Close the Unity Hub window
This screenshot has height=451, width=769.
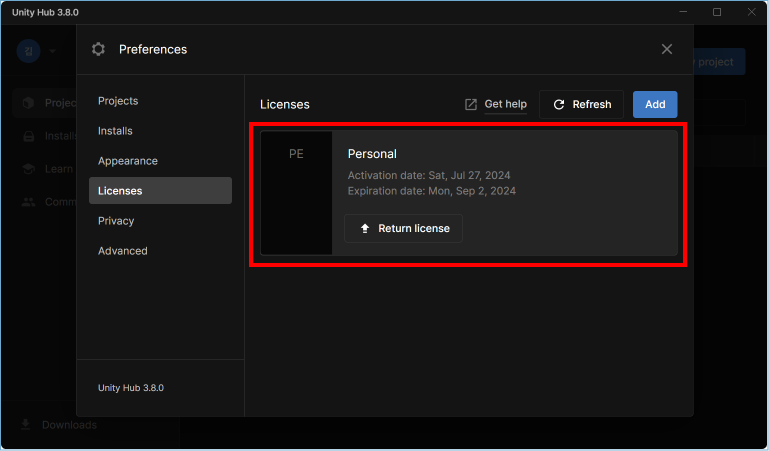click(751, 12)
